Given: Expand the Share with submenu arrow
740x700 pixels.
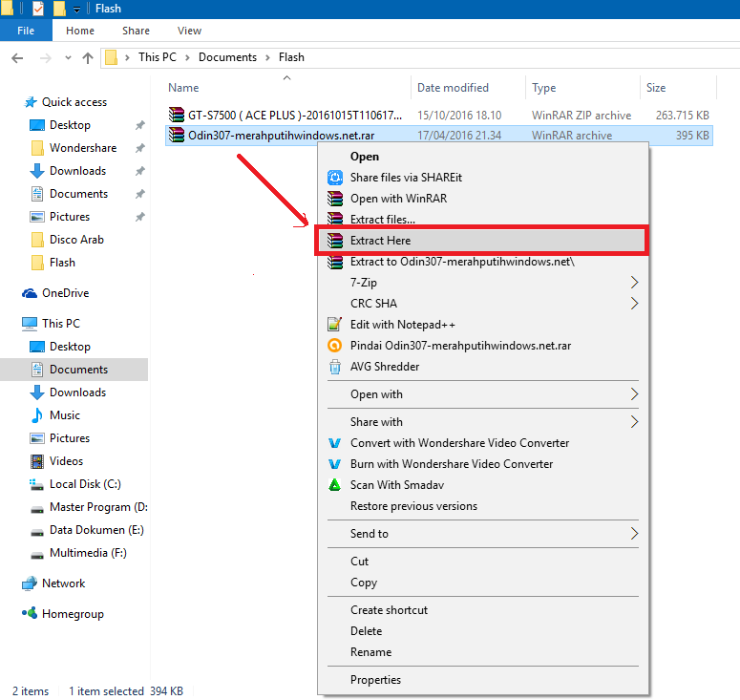Looking at the screenshot, I should point(634,422).
